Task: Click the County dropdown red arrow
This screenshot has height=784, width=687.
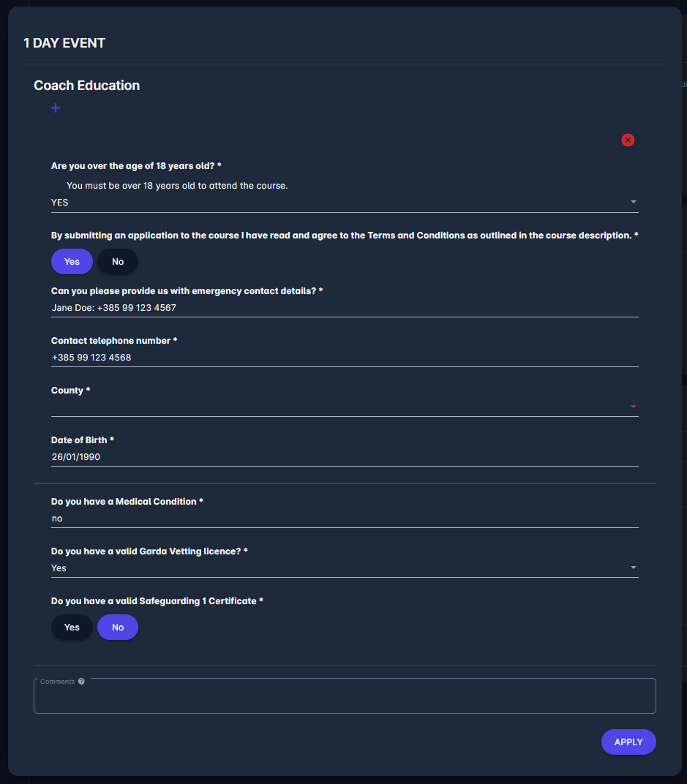Action: [634, 407]
